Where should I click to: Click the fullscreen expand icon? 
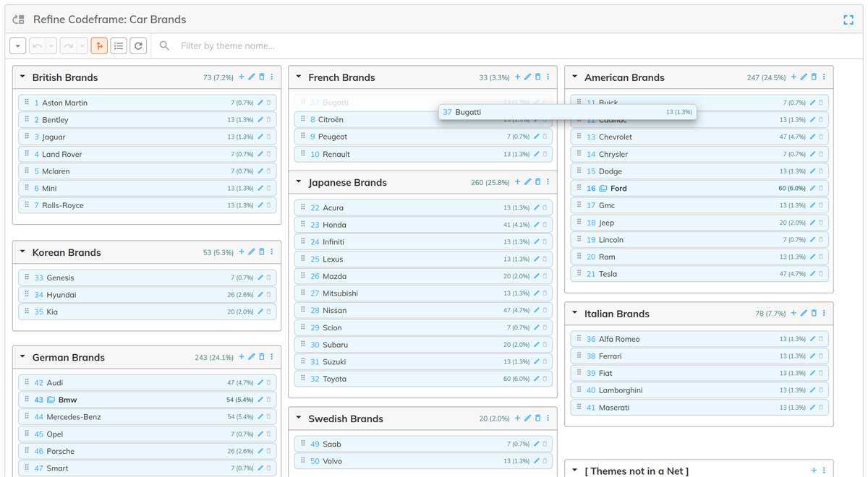(x=848, y=20)
